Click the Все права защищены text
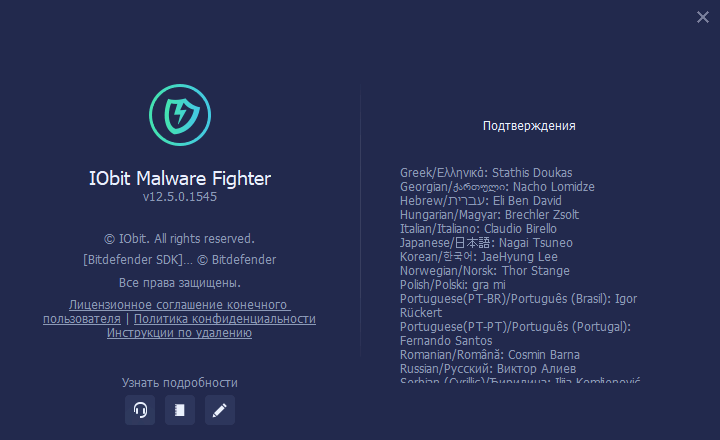The image size is (720, 440). coord(180,283)
